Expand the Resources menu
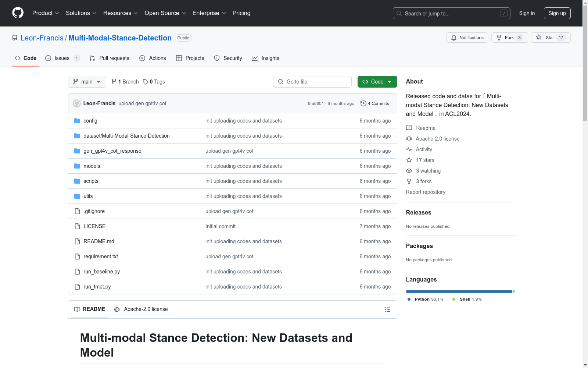Image resolution: width=588 pixels, height=368 pixels. [121, 13]
